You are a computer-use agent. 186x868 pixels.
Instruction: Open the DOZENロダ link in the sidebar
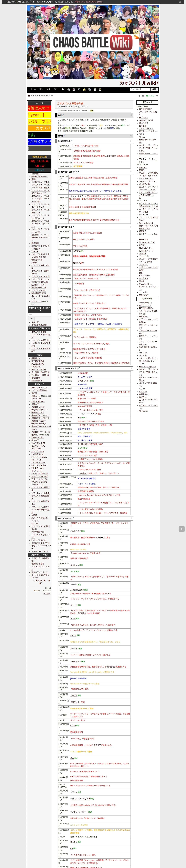pyautogui.click(x=37, y=448)
